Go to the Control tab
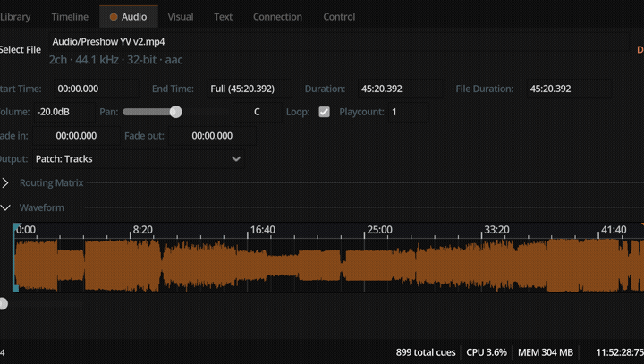 point(339,17)
